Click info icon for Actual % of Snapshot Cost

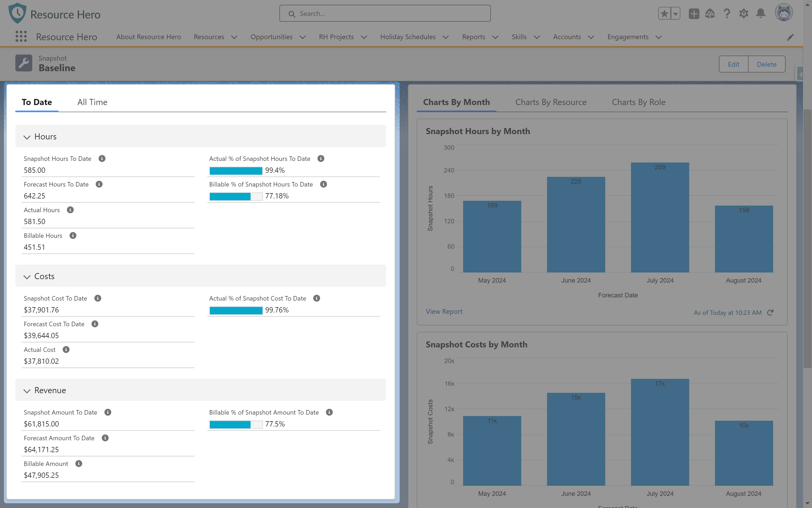[316, 298]
